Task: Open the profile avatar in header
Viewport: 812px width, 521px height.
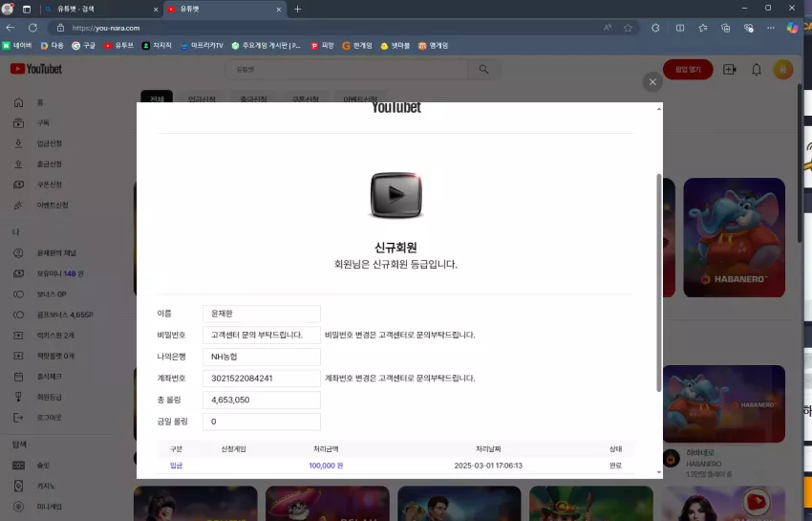Action: (x=783, y=70)
